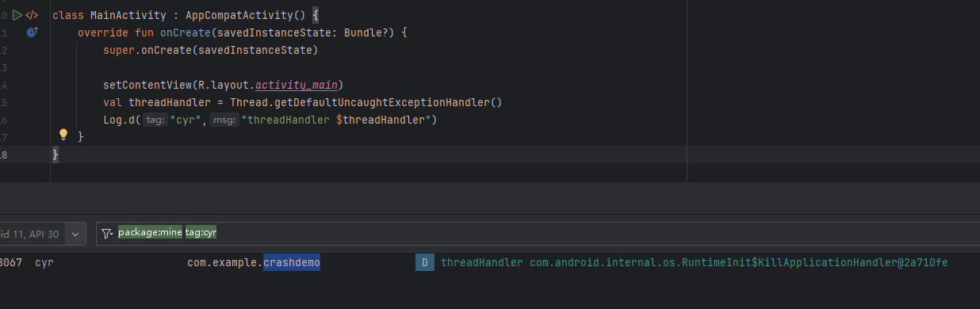The image size is (980, 309).
Task: Click the override gutter icon beside onCreate
Action: (33, 32)
